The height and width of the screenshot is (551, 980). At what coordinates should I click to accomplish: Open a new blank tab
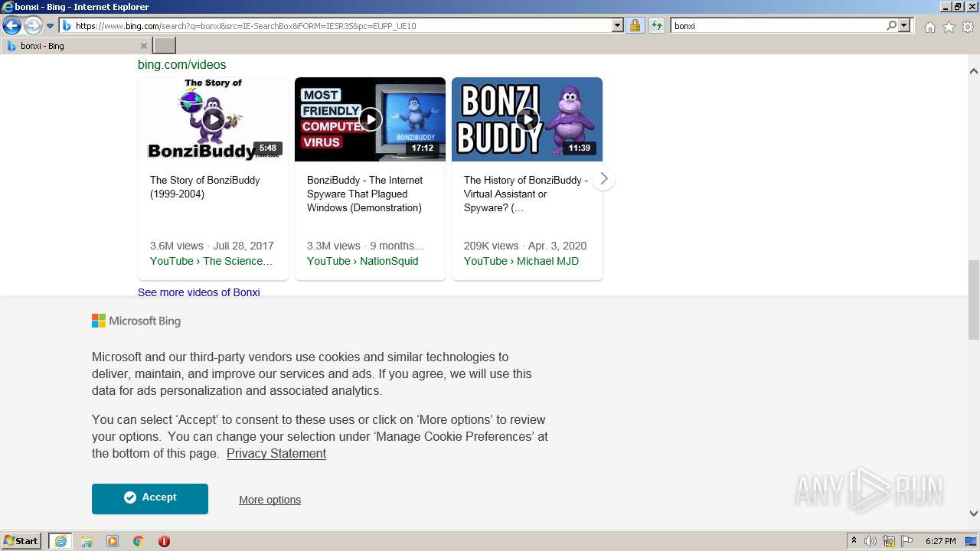(x=165, y=46)
